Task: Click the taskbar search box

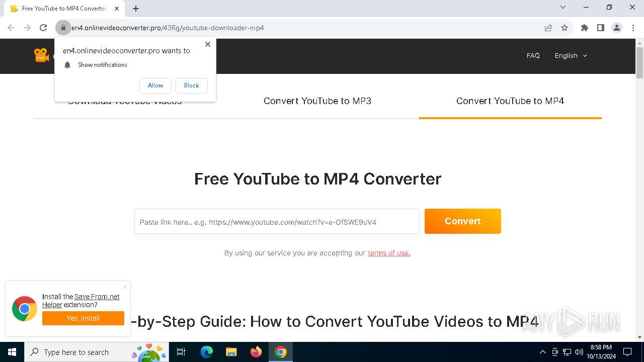Action: pos(98,352)
